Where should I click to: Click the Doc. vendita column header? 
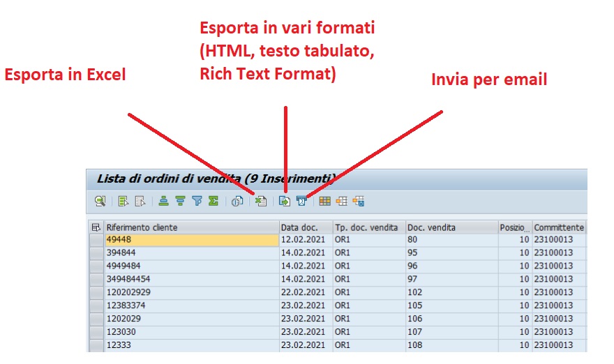coord(451,227)
